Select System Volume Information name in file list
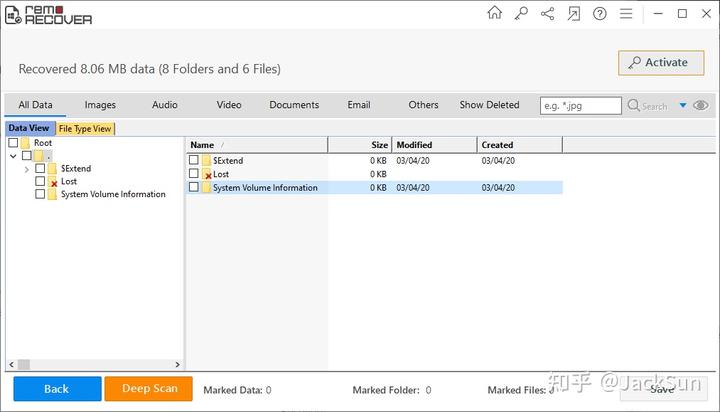 point(265,187)
